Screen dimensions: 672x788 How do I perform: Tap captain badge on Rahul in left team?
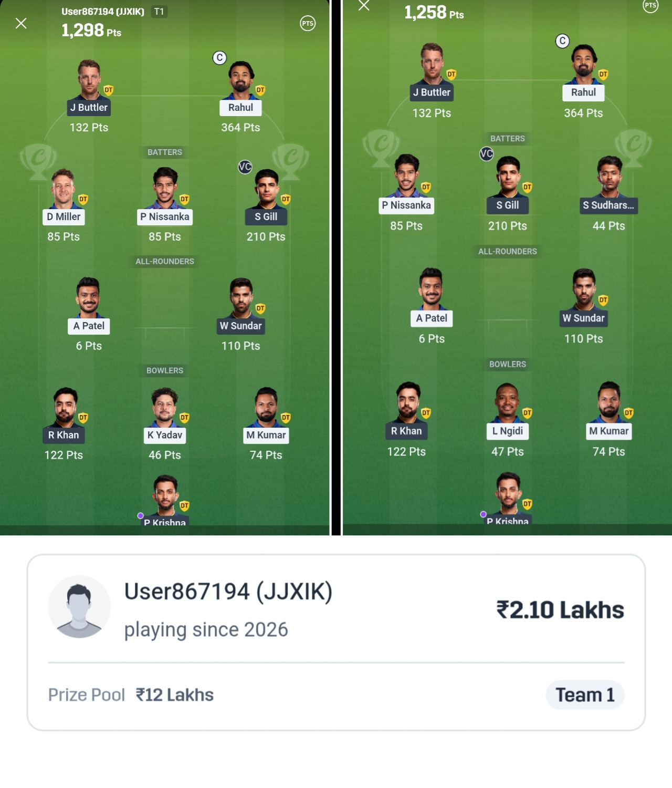(219, 58)
